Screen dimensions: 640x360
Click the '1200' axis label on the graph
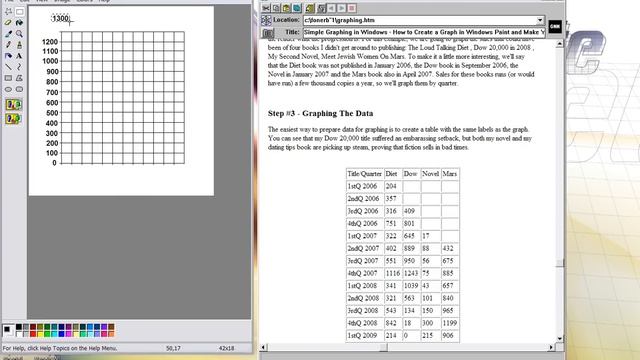click(50, 42)
